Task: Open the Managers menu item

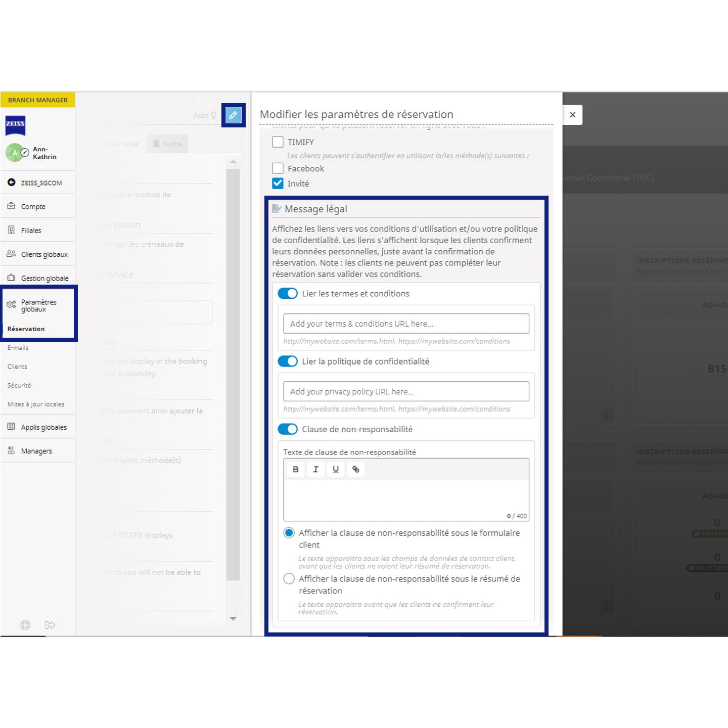Action: click(x=38, y=450)
